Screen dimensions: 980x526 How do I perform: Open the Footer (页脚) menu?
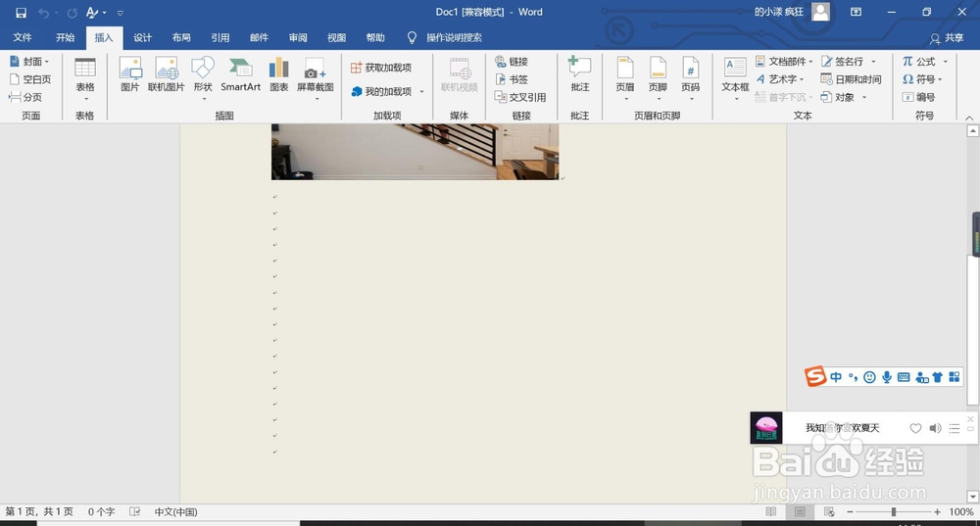(x=659, y=78)
